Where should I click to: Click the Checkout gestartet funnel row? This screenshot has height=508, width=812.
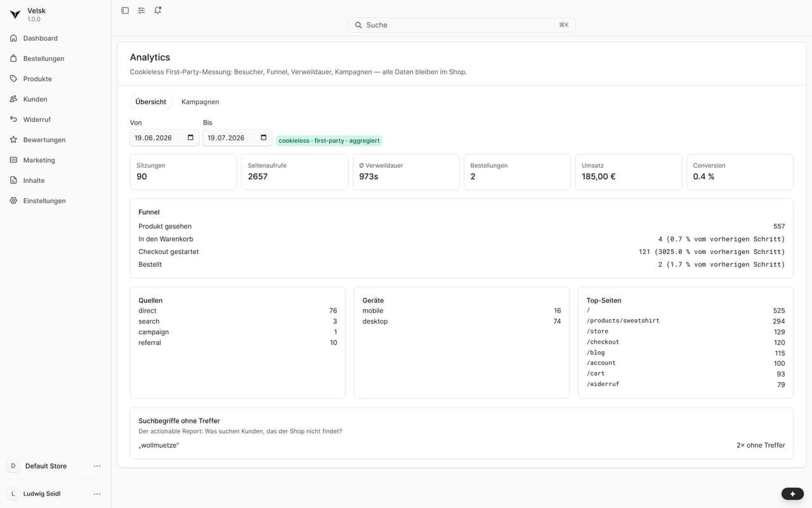(462, 251)
